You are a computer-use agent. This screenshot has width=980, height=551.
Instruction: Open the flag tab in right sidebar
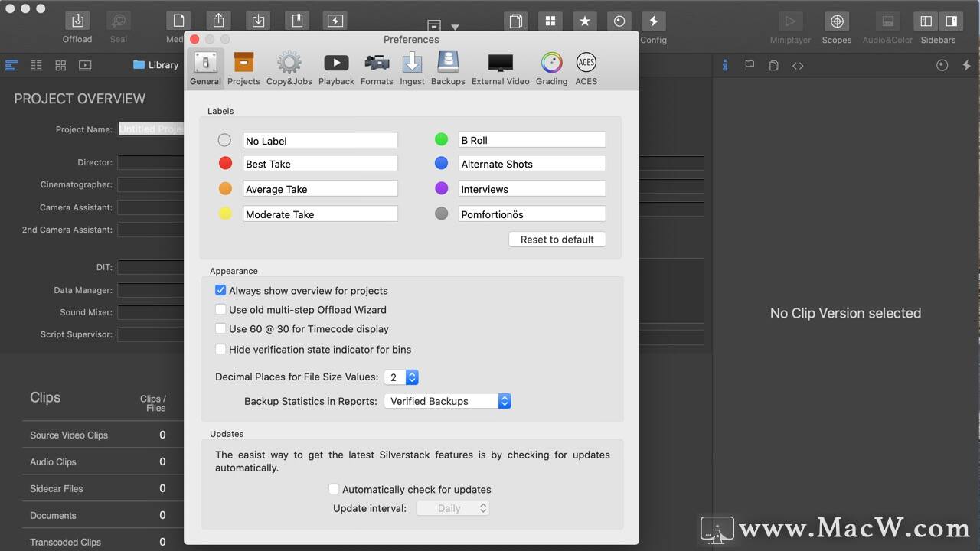(x=750, y=66)
